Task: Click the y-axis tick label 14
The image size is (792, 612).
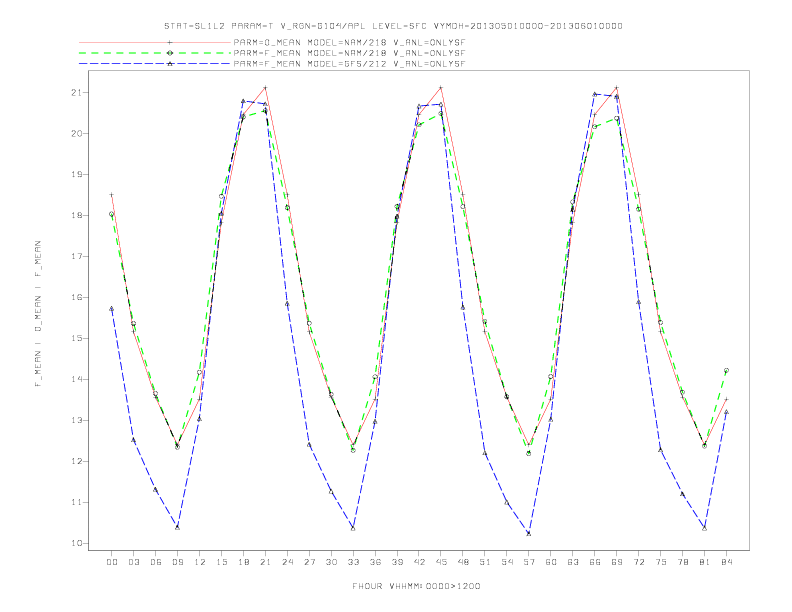Action: 76,379
